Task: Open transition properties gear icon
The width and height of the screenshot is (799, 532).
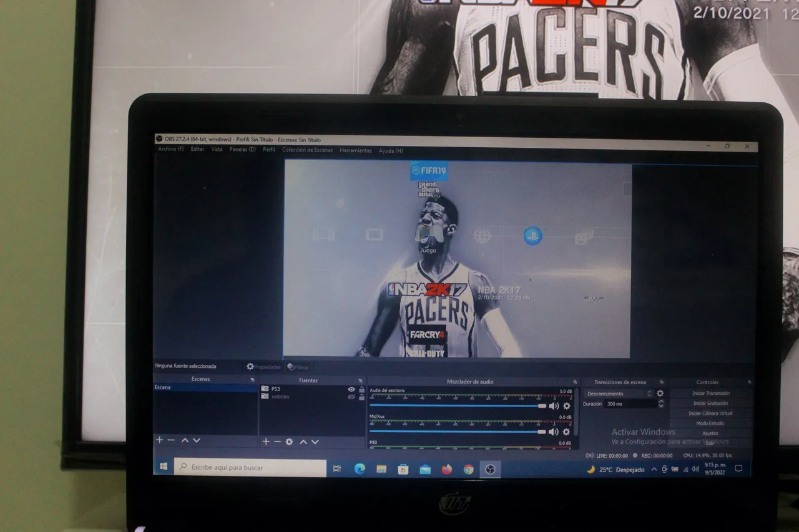Action: click(660, 394)
